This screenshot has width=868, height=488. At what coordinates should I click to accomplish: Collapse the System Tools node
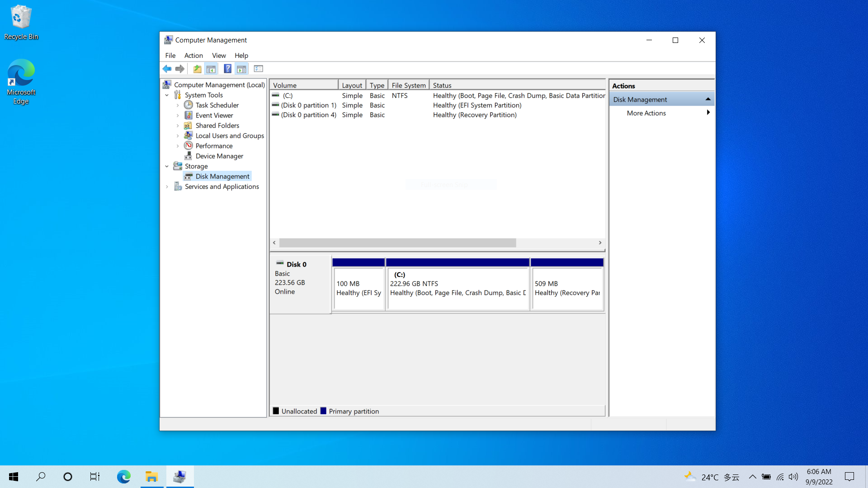click(x=167, y=95)
